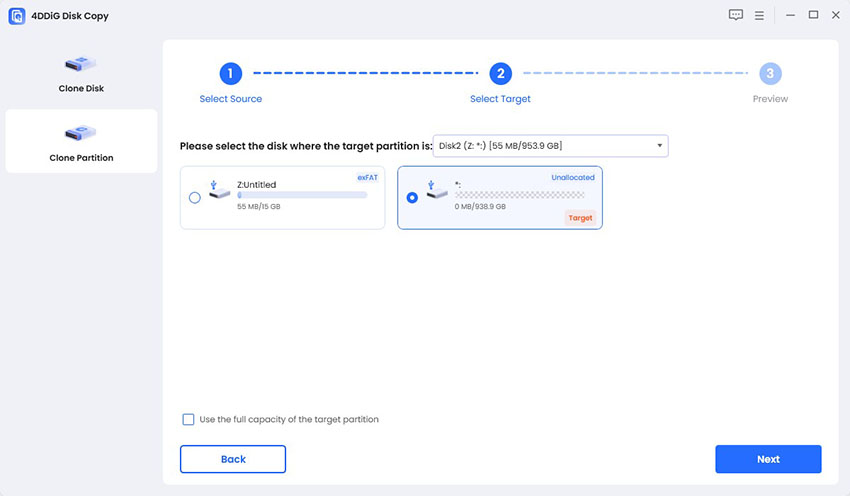Image resolution: width=850 pixels, height=496 pixels.
Task: Go to step 1 circle
Action: (x=230, y=73)
